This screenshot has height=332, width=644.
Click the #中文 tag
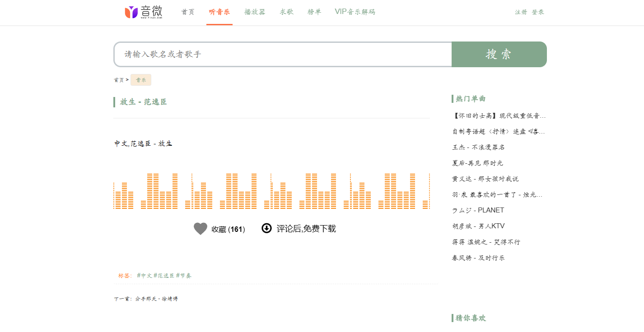[x=145, y=276]
